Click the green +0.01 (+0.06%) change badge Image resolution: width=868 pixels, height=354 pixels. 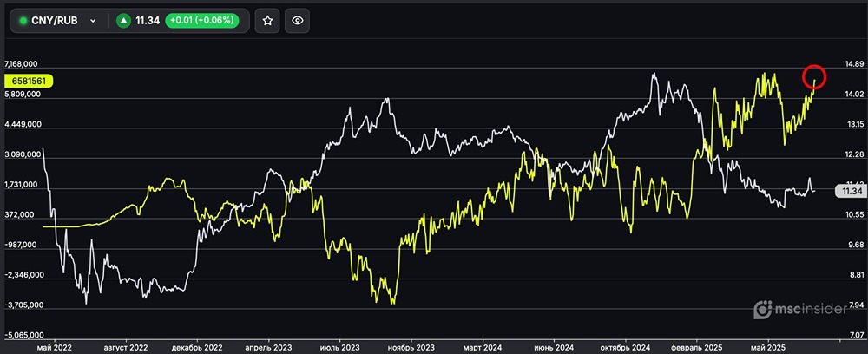point(201,21)
